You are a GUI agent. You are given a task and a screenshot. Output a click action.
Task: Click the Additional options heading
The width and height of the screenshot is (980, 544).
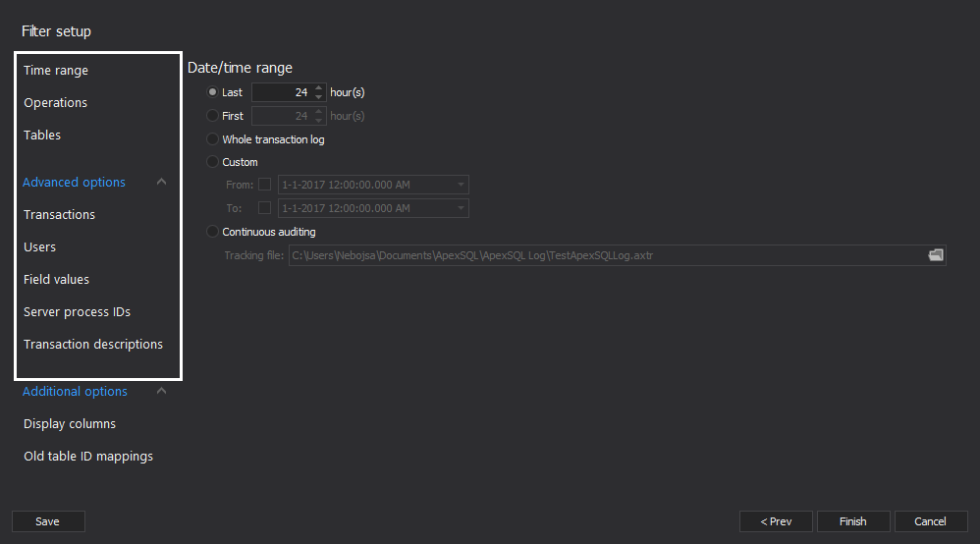coord(75,392)
